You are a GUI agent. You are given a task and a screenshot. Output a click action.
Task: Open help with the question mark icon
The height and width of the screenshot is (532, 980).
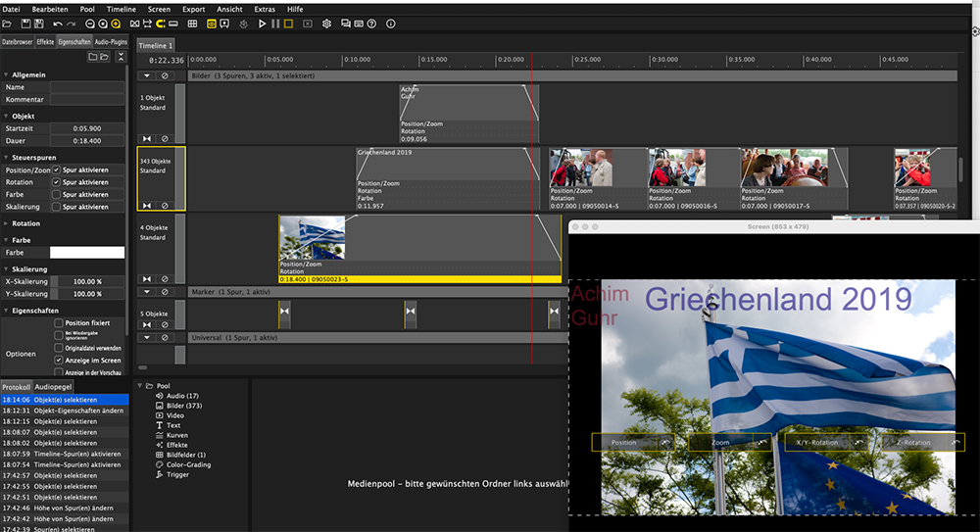click(x=371, y=24)
